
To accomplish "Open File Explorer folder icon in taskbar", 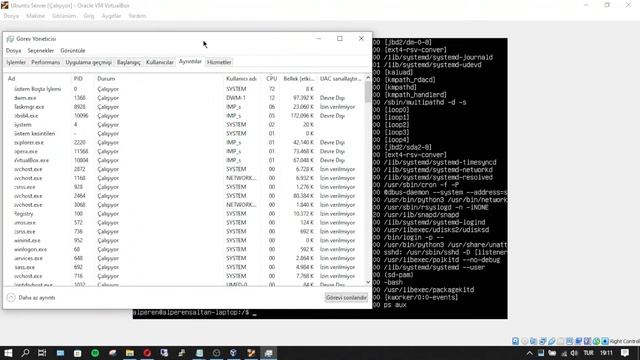I will [x=130, y=353].
